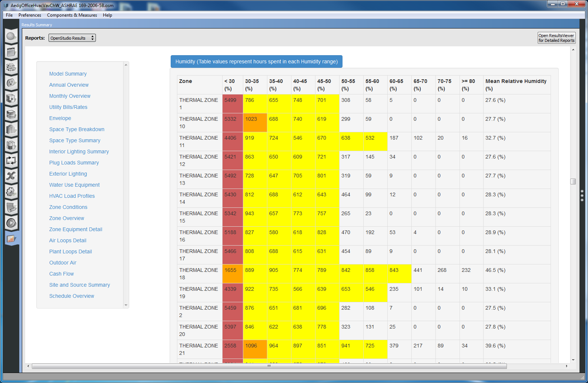Click the three-dot panel handle on right edge
The image size is (588, 383).
tap(582, 196)
